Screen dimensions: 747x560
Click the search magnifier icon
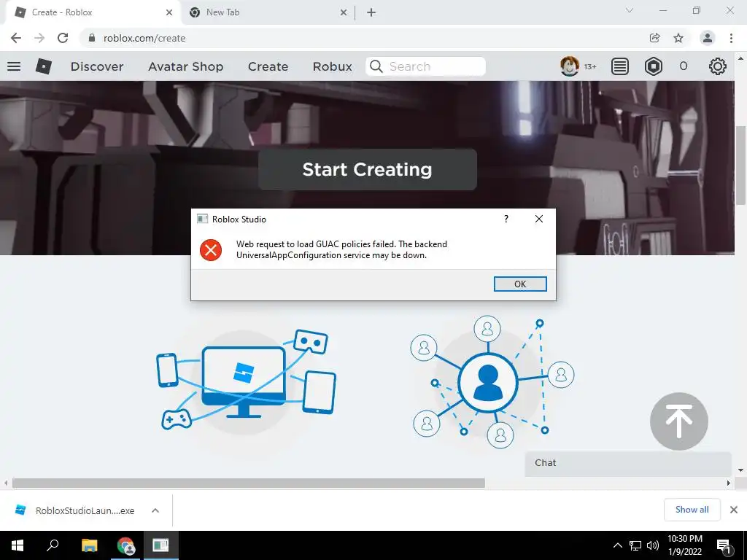point(376,66)
